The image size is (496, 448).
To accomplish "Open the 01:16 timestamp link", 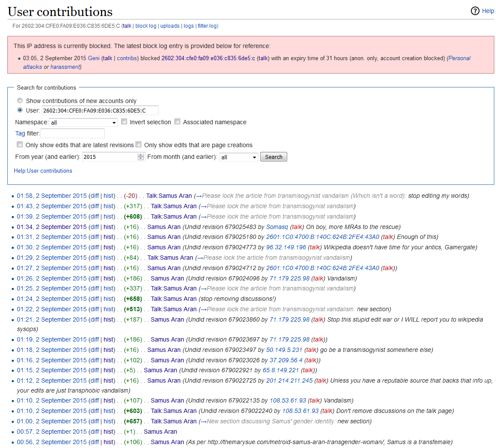I will tap(52, 361).
